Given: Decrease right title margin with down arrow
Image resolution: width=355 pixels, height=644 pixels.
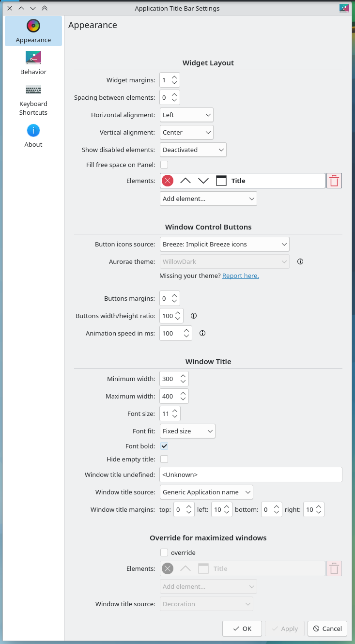Looking at the screenshot, I should (x=319, y=513).
